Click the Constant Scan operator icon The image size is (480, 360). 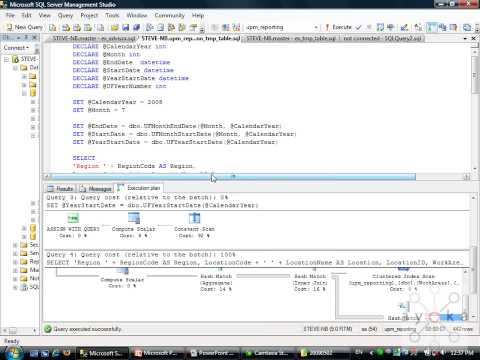(194, 218)
